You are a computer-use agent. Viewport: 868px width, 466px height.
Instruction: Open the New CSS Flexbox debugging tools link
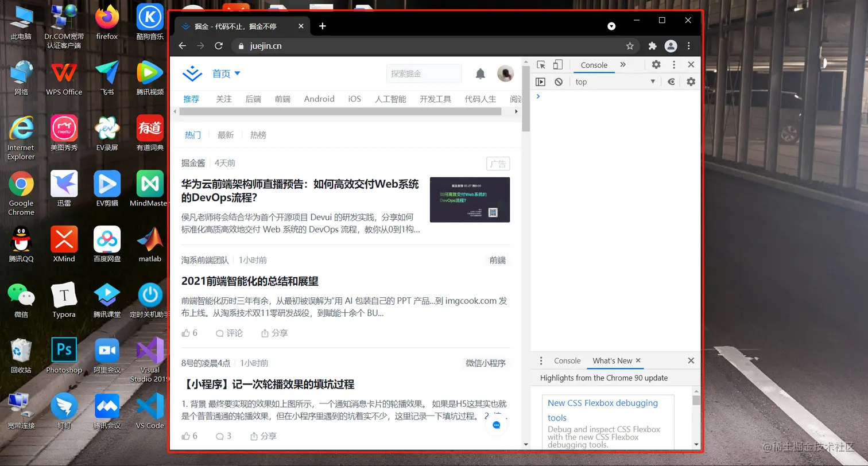coord(603,410)
